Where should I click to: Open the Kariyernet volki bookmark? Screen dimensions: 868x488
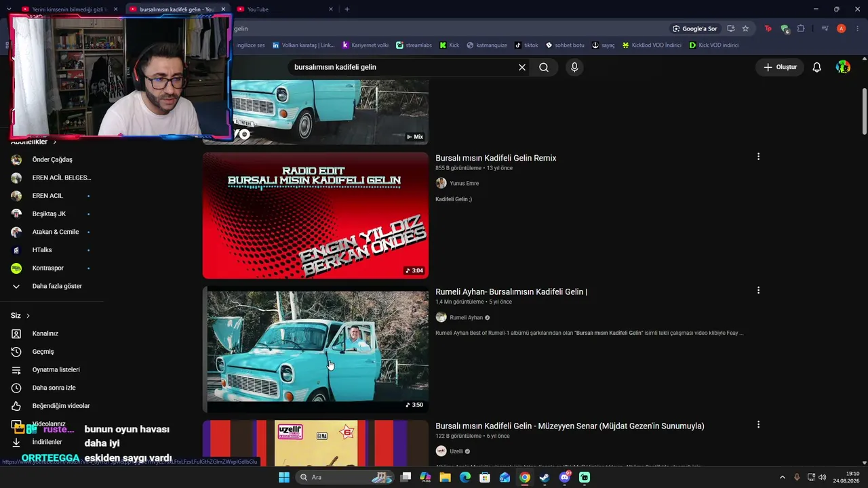366,45
